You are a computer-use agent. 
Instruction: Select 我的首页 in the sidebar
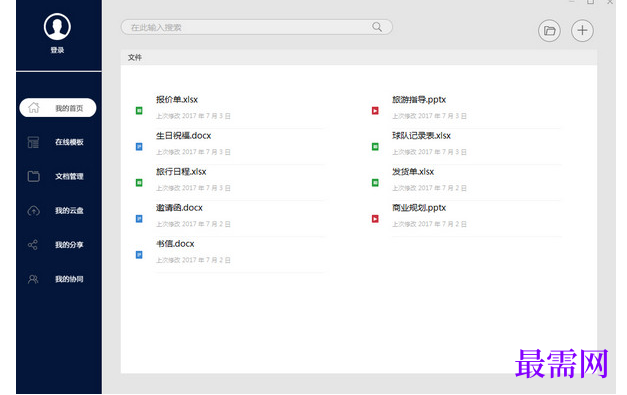(58, 108)
